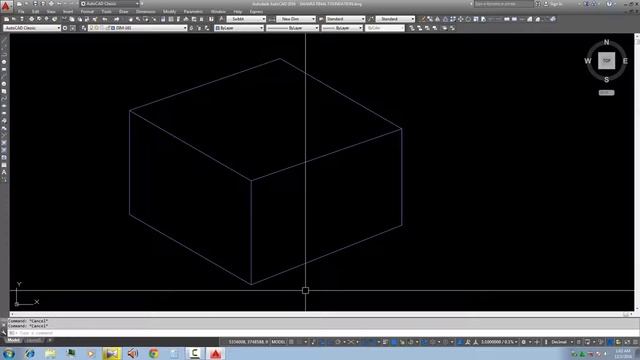Click the Zoom Window icon

146,19
